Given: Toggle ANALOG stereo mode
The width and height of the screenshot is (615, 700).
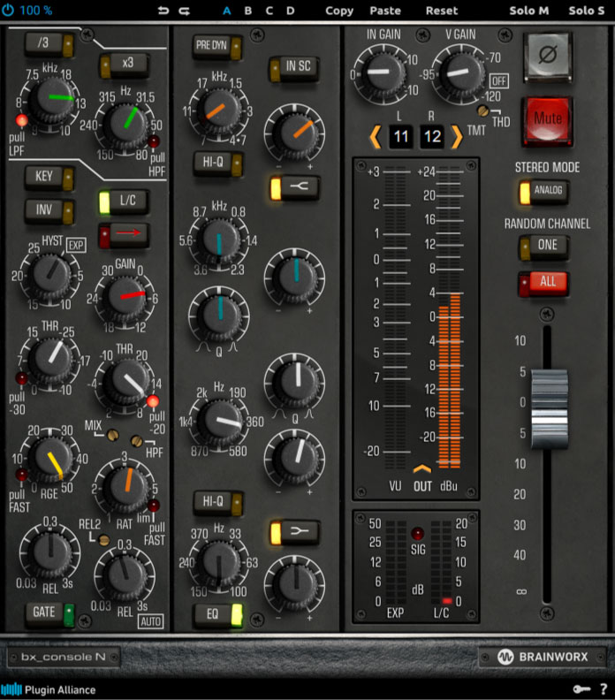Looking at the screenshot, I should click(543, 192).
